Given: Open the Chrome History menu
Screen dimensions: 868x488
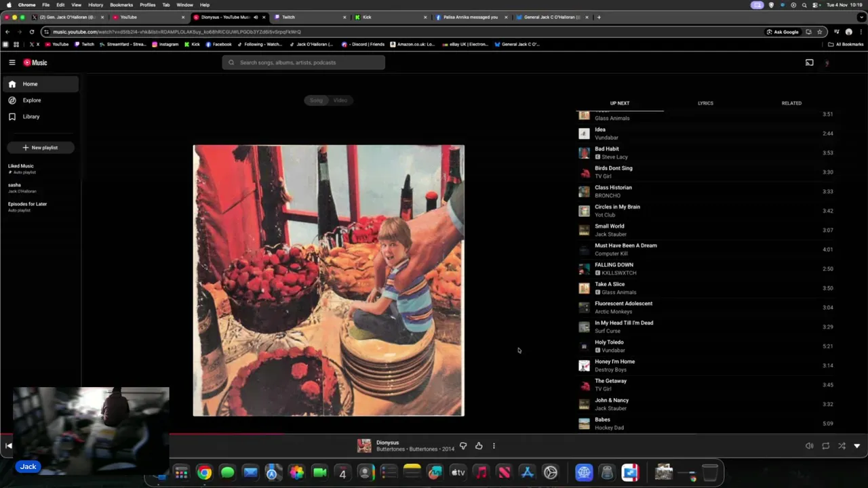Looking at the screenshot, I should 95,5.
